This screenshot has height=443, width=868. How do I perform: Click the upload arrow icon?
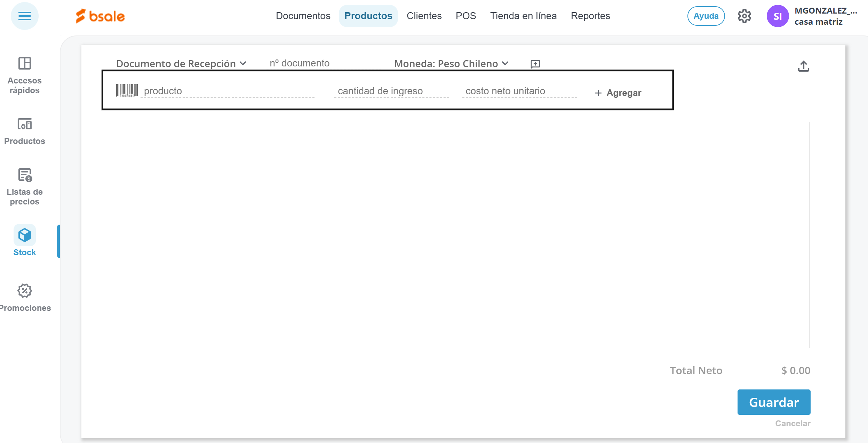click(803, 66)
